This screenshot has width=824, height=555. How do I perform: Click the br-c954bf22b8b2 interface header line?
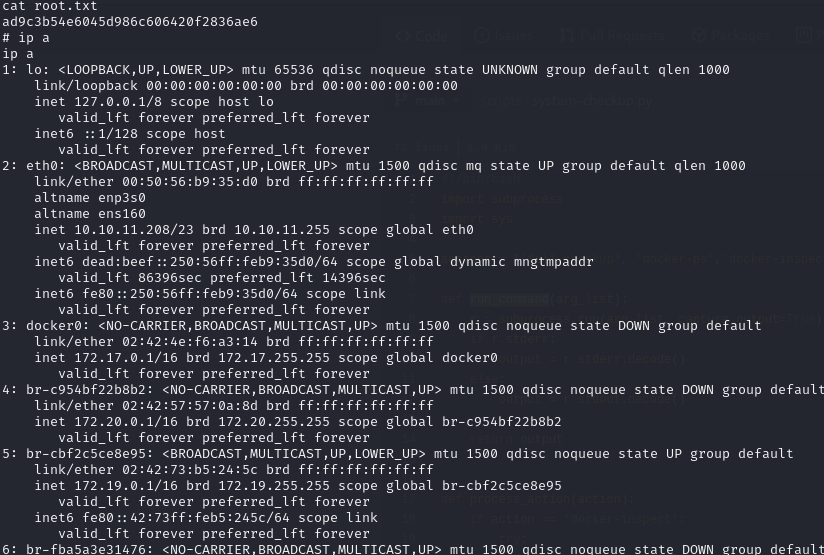point(412,390)
